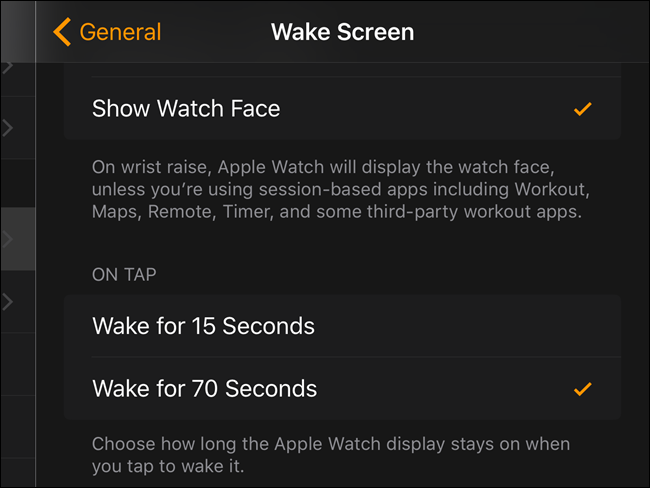Open the topmost sidebar chevron under the header
Viewport: 650px width, 488px height.
[7, 67]
